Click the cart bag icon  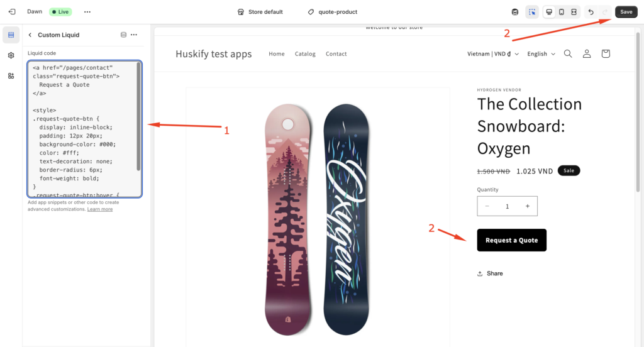pos(606,54)
